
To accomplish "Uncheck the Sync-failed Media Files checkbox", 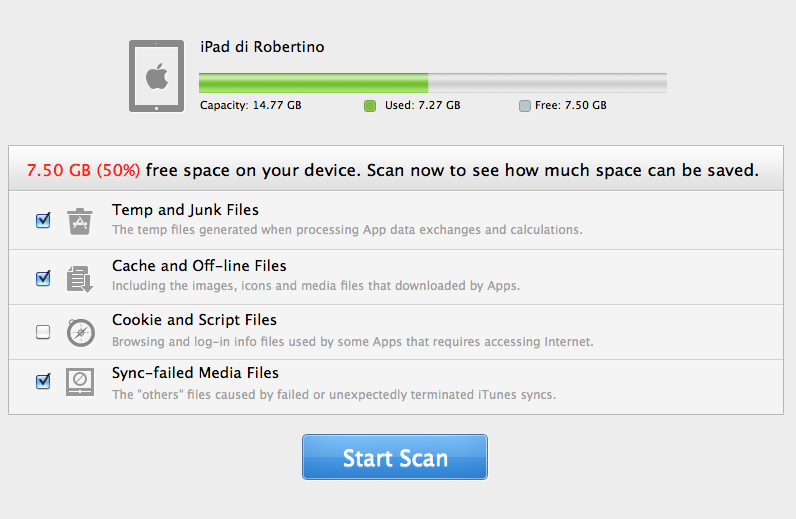I will coord(43,381).
